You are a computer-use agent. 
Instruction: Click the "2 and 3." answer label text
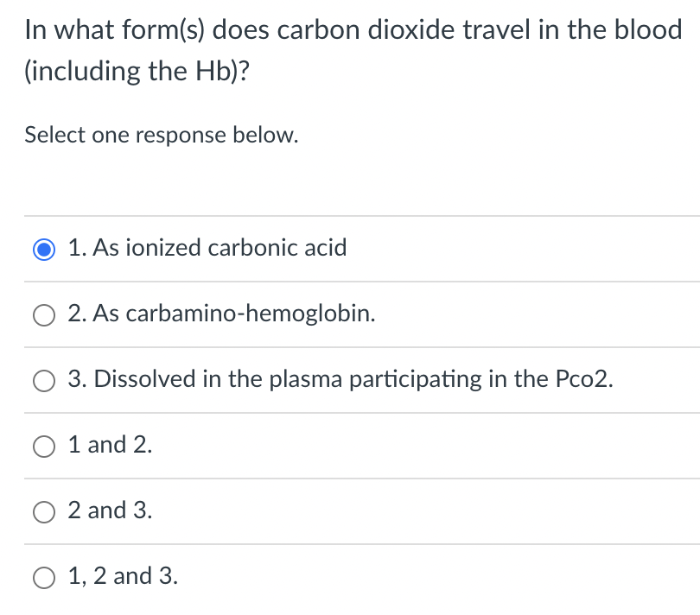point(110,510)
